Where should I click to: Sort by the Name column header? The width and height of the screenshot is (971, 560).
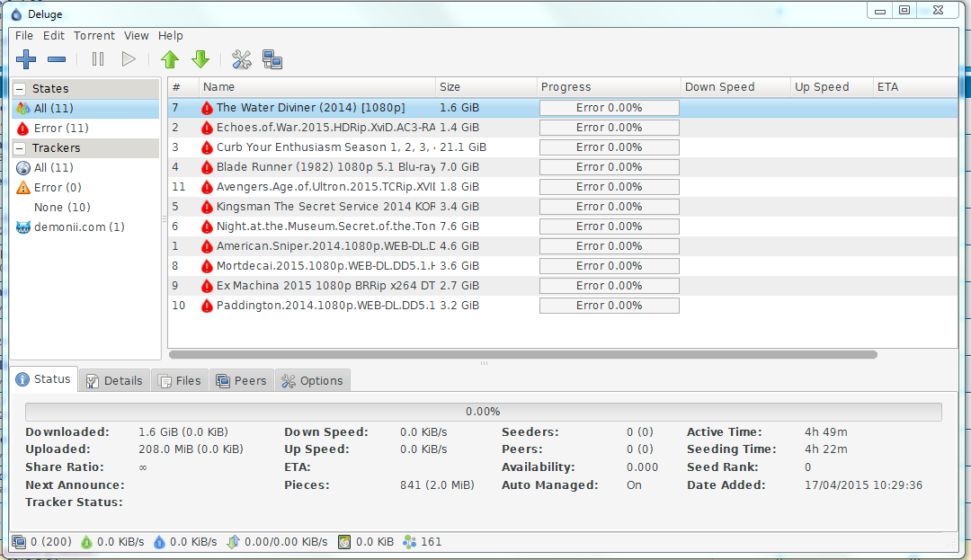pos(317,87)
